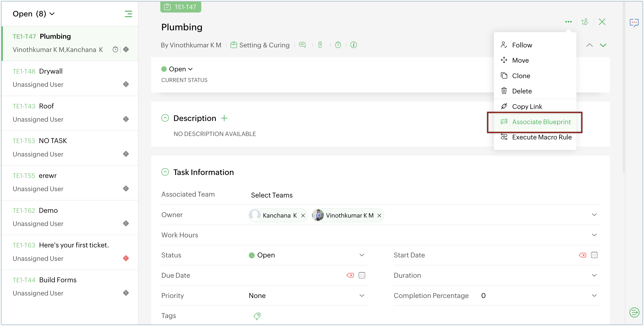Open the Open (8) filter dropdown

click(33, 14)
